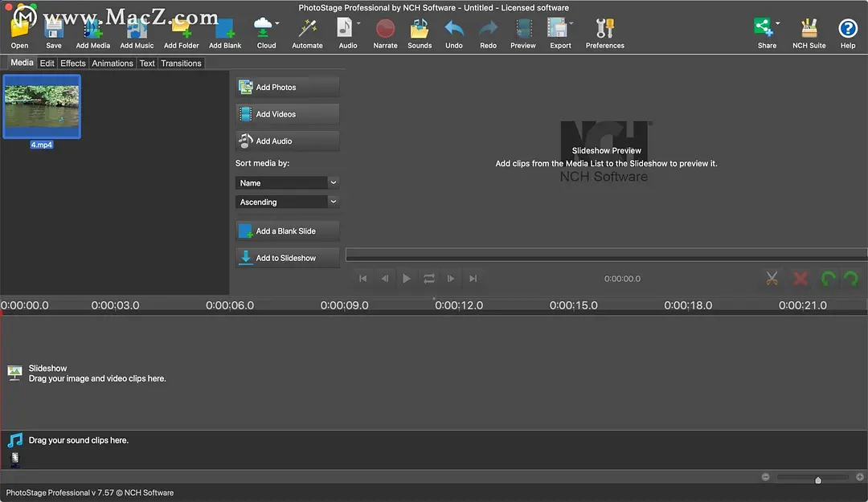This screenshot has height=502, width=868.
Task: Click the Add Audio button
Action: (x=287, y=141)
